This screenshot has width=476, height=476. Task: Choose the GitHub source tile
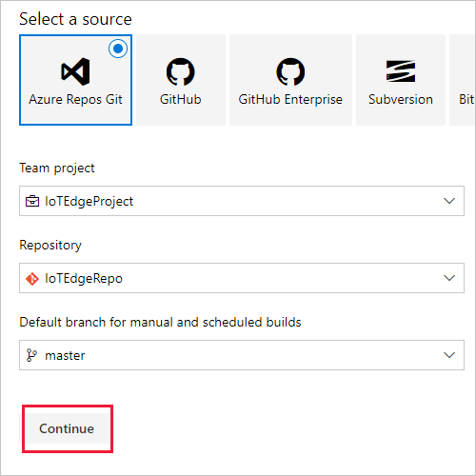(x=181, y=80)
